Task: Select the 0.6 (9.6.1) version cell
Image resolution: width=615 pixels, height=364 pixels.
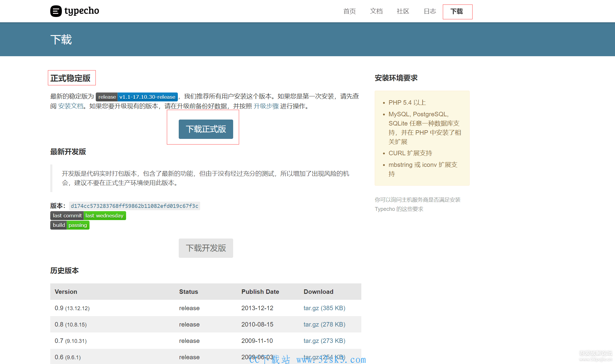Action: 68,357
